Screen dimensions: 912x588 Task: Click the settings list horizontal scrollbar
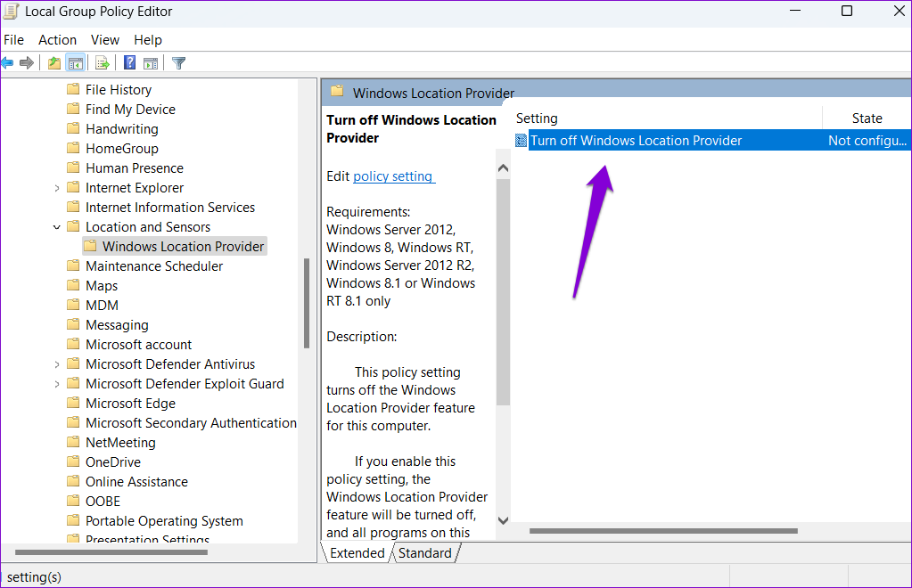[x=663, y=530]
